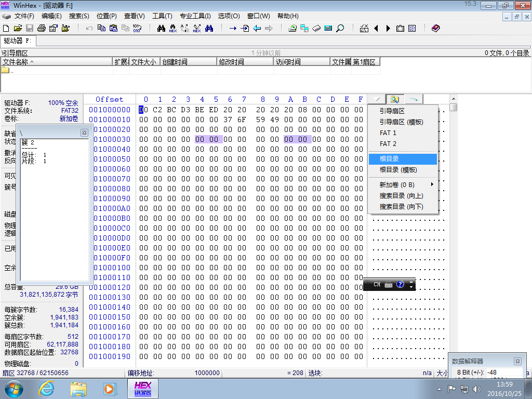Open the 帮助(H) menu
This screenshot has height=399, width=532.
click(x=288, y=16)
